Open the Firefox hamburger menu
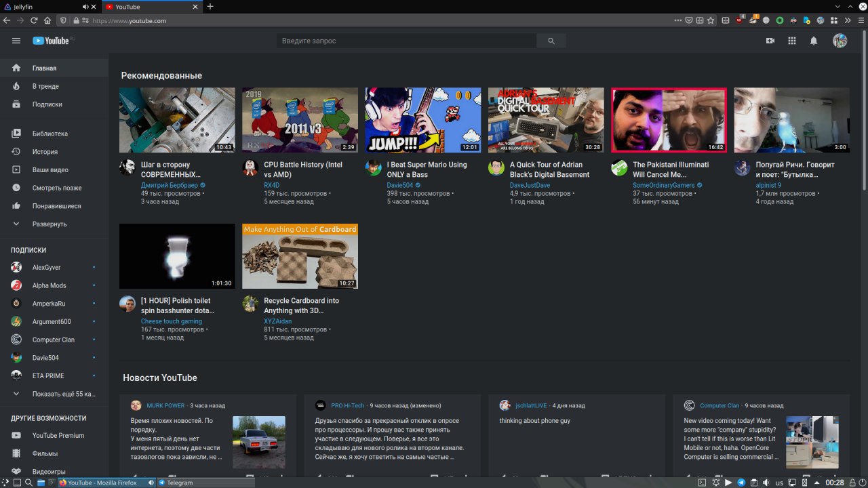 click(861, 20)
